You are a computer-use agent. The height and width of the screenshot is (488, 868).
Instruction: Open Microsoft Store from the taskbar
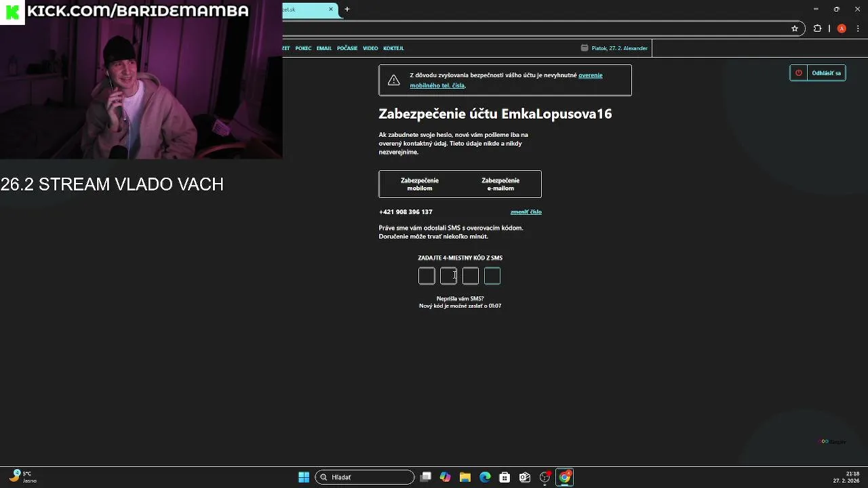click(505, 477)
